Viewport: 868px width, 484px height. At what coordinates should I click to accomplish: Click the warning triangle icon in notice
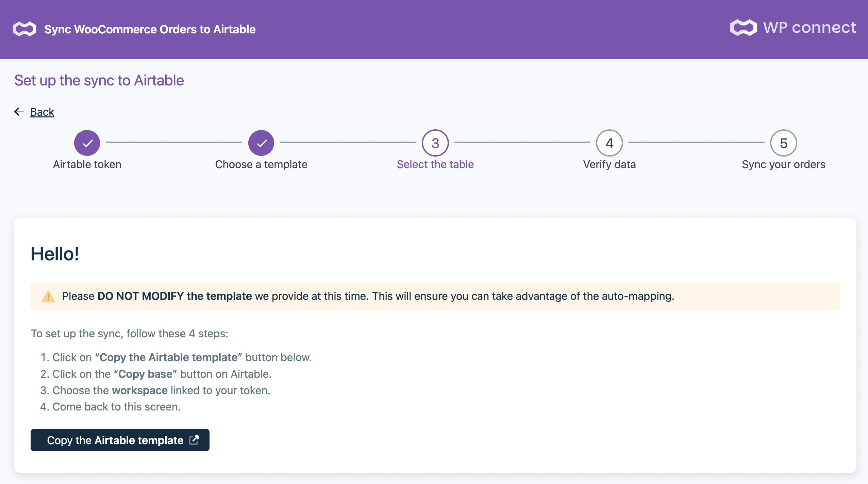48,296
